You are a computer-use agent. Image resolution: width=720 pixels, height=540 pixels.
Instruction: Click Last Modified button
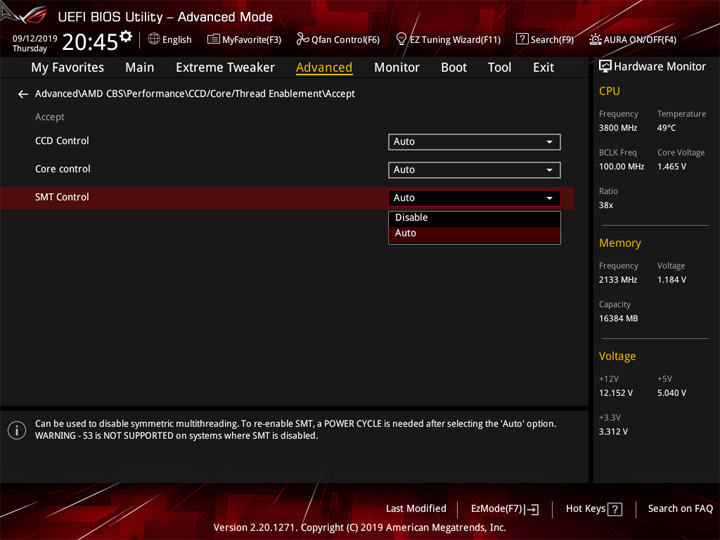click(416, 509)
